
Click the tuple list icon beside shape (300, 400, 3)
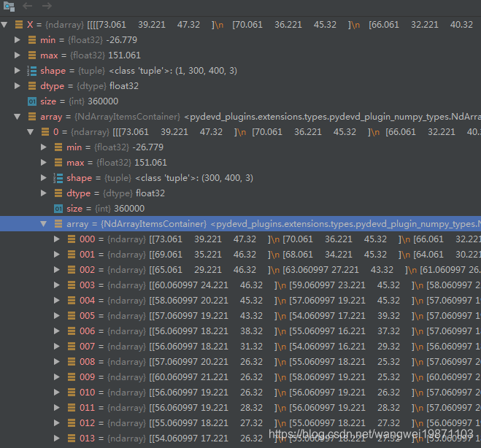coord(58,178)
